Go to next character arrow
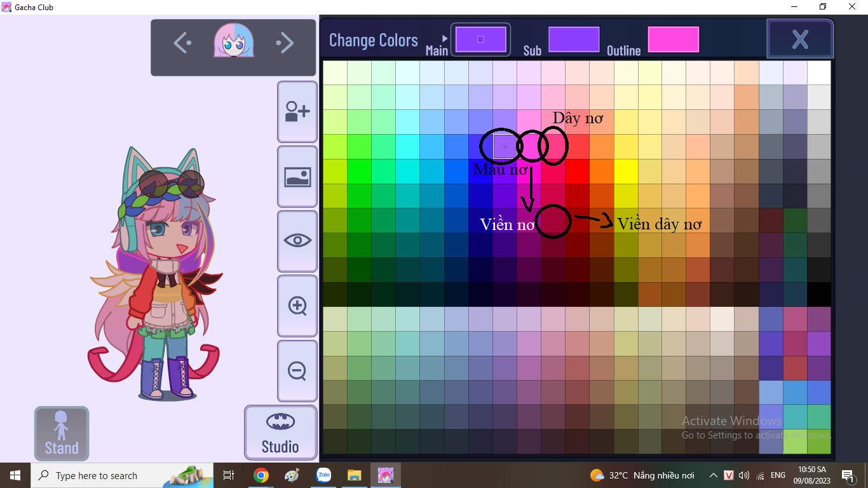Viewport: 868px width, 488px height. (x=285, y=43)
